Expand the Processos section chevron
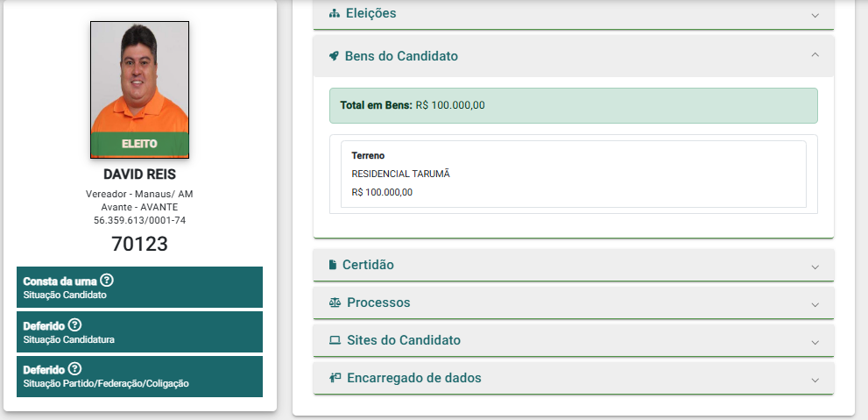The width and height of the screenshot is (868, 420). (x=815, y=305)
